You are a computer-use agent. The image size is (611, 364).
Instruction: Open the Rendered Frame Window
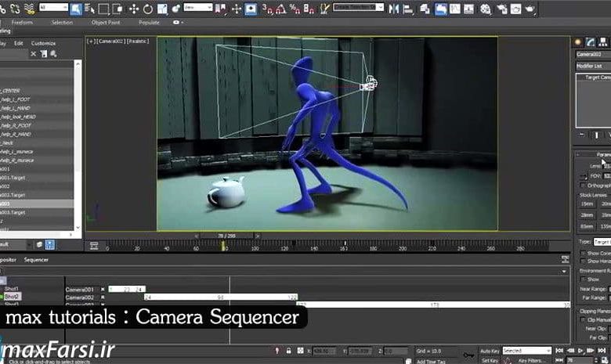515,9
